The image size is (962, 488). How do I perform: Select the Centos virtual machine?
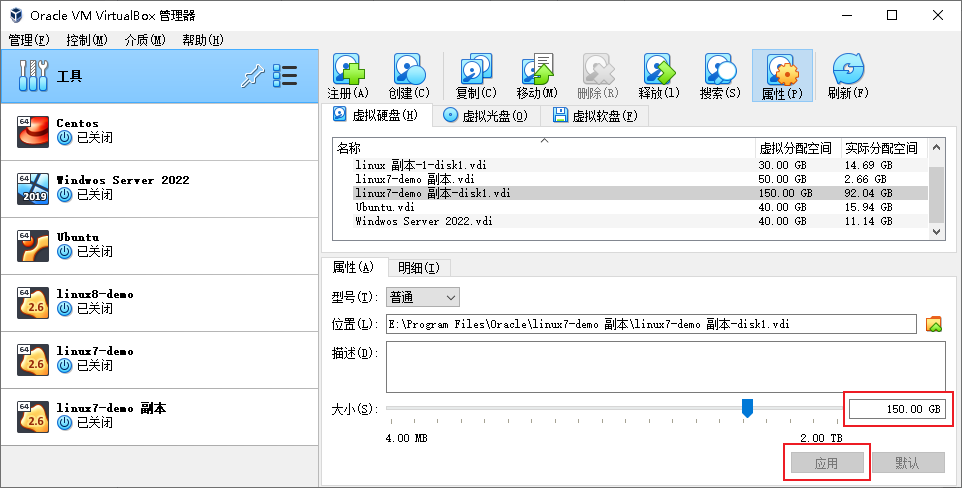160,131
